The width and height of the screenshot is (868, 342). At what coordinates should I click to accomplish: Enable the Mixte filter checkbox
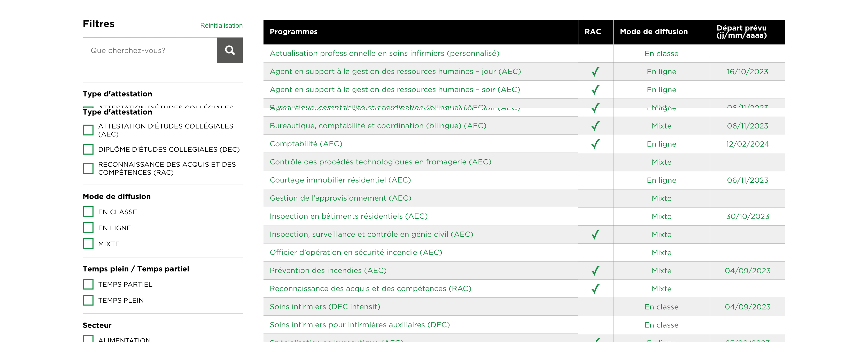[x=88, y=244]
